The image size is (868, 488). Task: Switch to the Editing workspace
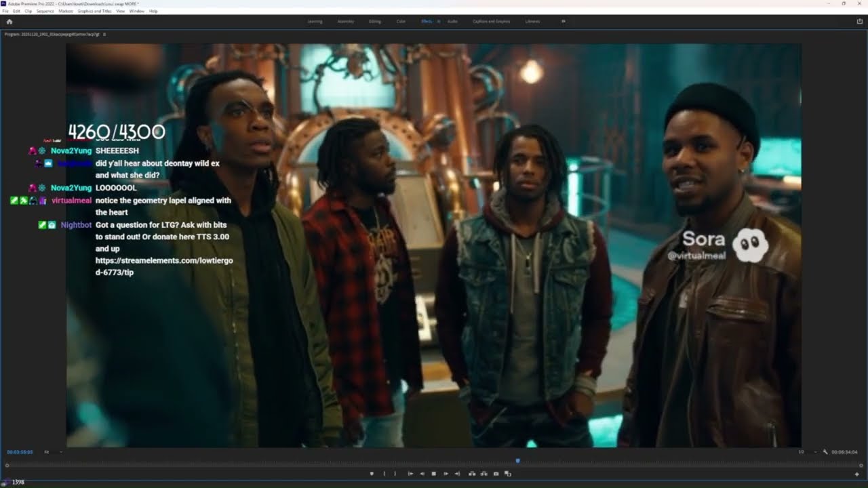coord(375,22)
